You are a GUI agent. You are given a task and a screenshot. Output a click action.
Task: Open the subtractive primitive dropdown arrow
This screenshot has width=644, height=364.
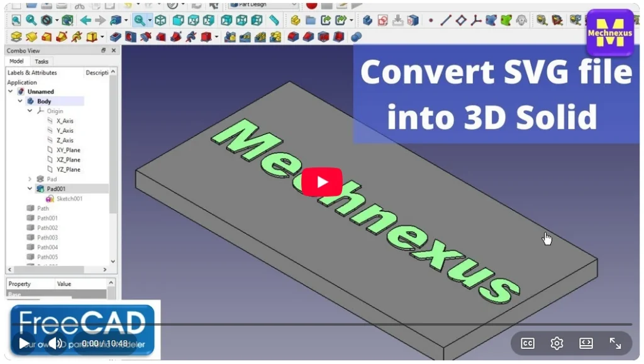216,37
